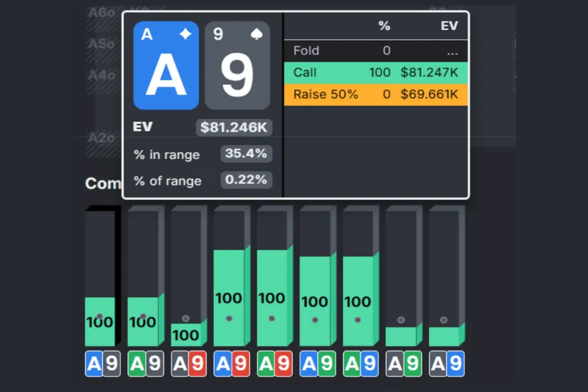
Task: Click the 0.22% of range value
Action: point(246,180)
